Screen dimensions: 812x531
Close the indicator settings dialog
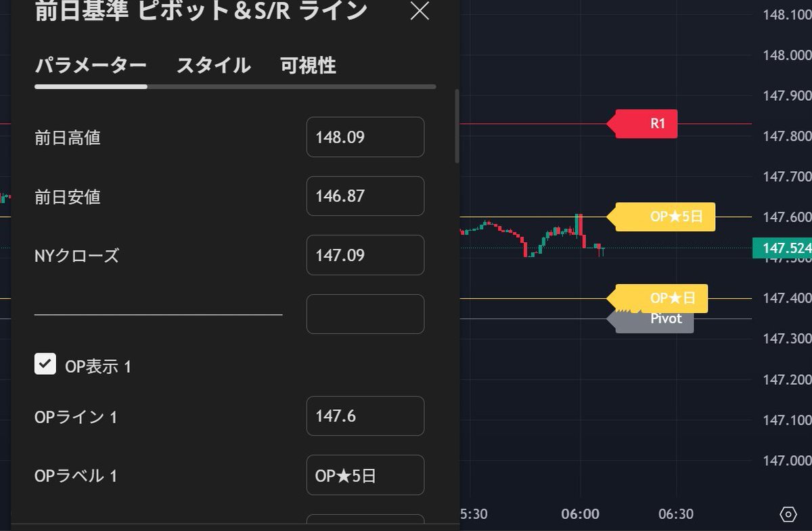tap(420, 11)
